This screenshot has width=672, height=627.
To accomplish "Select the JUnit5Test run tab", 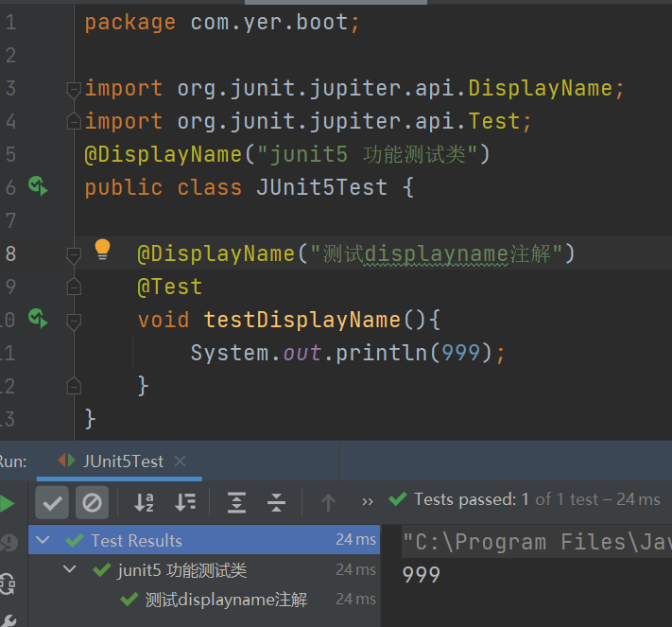I will (119, 462).
